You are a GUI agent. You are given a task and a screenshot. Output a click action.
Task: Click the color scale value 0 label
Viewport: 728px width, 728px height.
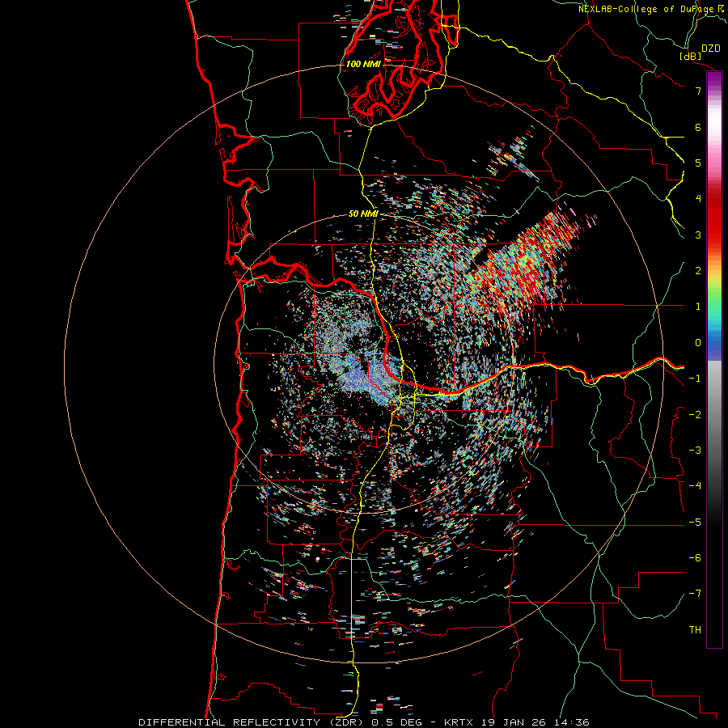[x=698, y=343]
